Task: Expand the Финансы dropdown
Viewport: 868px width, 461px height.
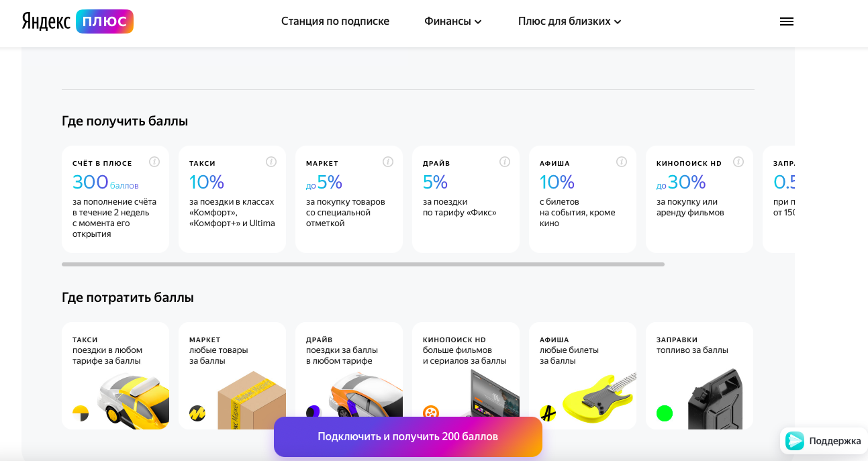Action: click(x=453, y=21)
